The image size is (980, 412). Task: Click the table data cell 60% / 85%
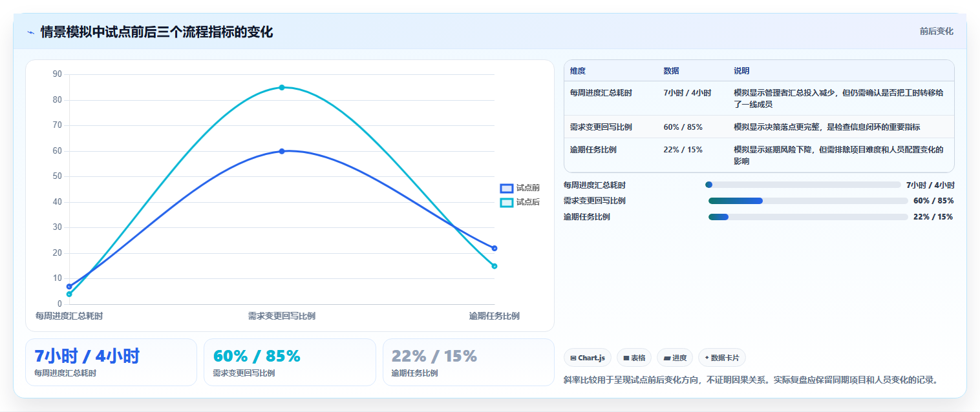coord(683,127)
